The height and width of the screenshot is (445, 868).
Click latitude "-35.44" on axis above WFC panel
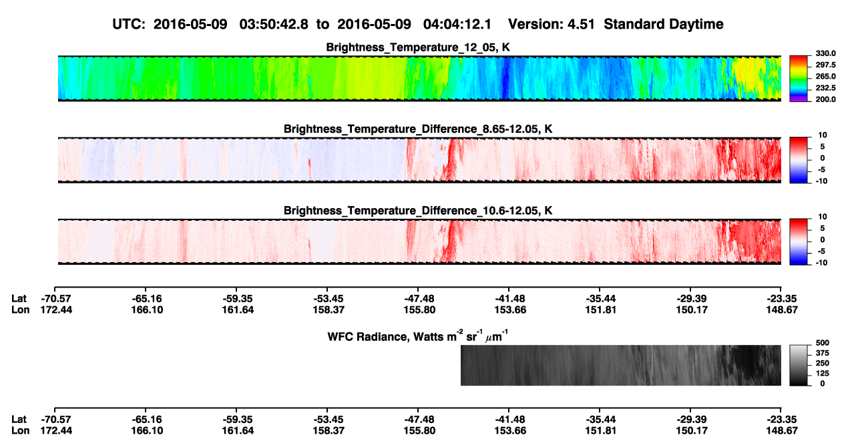600,298
